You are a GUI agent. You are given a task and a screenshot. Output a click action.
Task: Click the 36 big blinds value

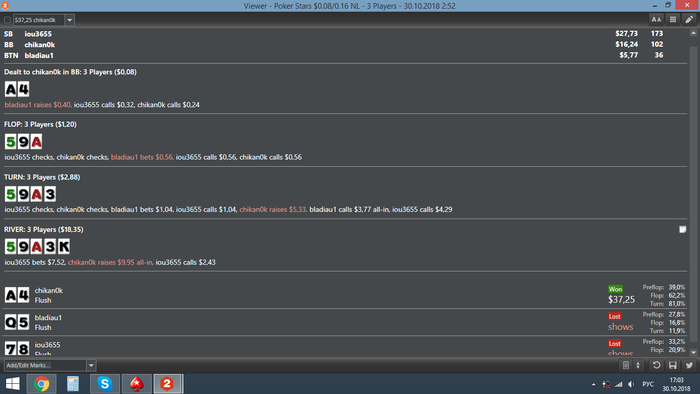(x=659, y=55)
